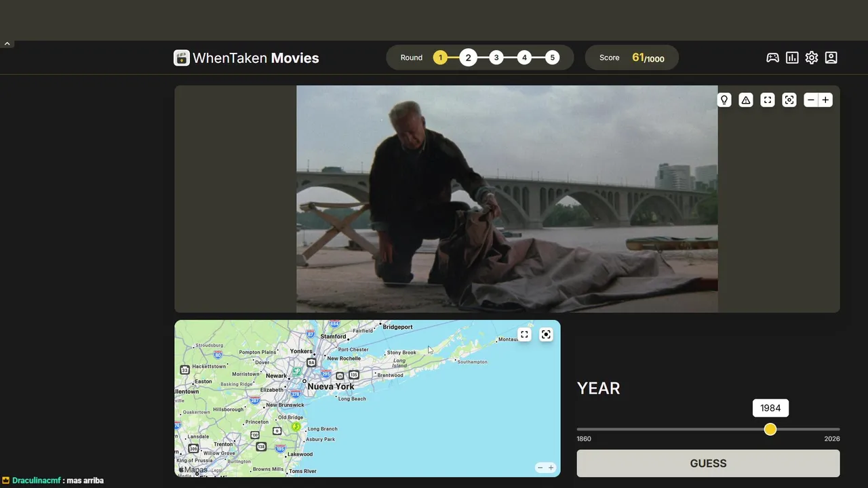Click the warning triangle report icon
The width and height of the screenshot is (868, 488).
(746, 100)
